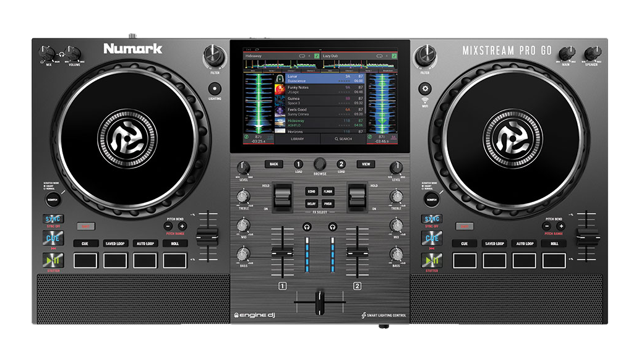Select SAVED LOOP pad mode on deck 2
This screenshot has height=356, width=644.
494,244
